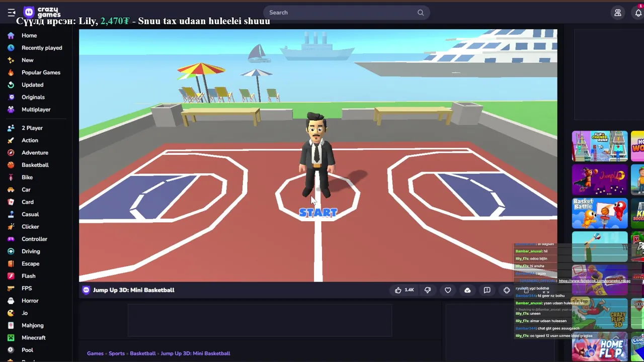
Task: Click the Games breadcrumb link
Action: point(95,353)
